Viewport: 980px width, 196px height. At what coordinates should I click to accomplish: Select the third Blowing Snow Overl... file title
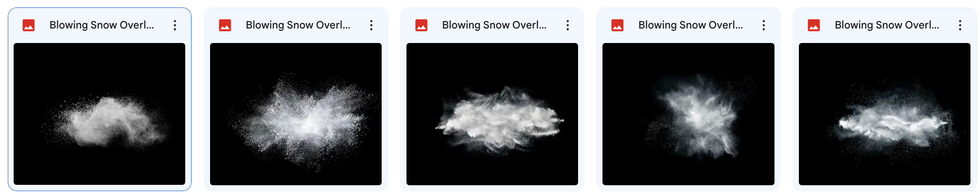coord(494,25)
